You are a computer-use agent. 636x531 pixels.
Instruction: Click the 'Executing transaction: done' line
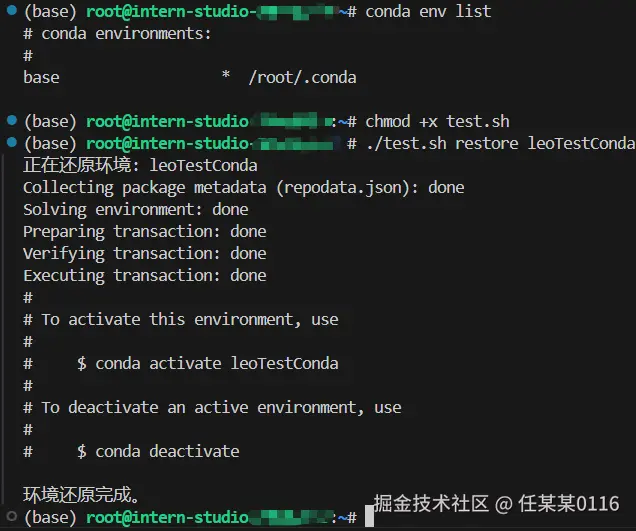coord(145,275)
